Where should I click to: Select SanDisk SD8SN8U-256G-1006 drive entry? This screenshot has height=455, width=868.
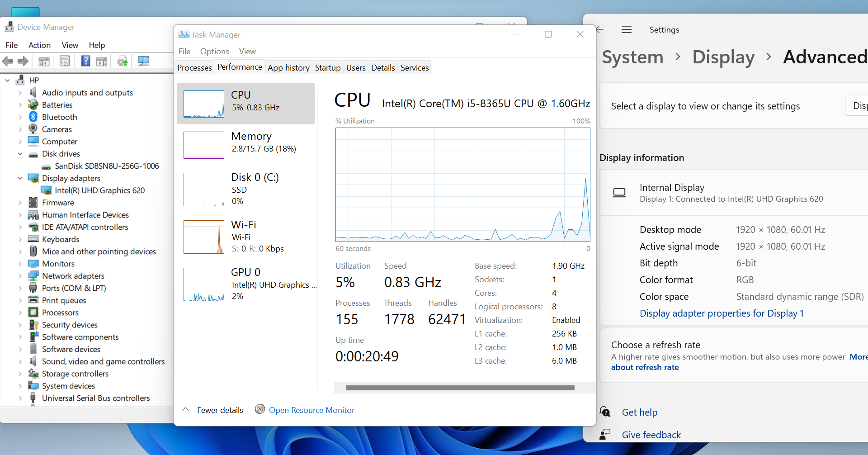pos(107,166)
